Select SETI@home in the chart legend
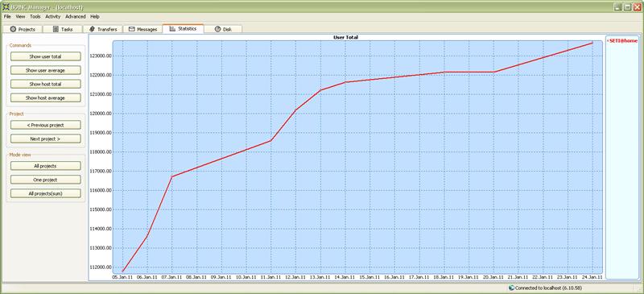Image resolution: width=644 pixels, height=294 pixels. [x=622, y=41]
